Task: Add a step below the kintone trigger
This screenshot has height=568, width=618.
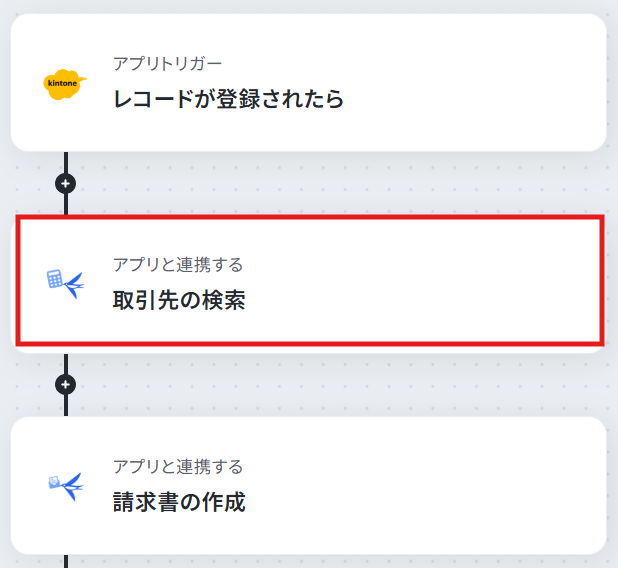Action: pyautogui.click(x=65, y=184)
